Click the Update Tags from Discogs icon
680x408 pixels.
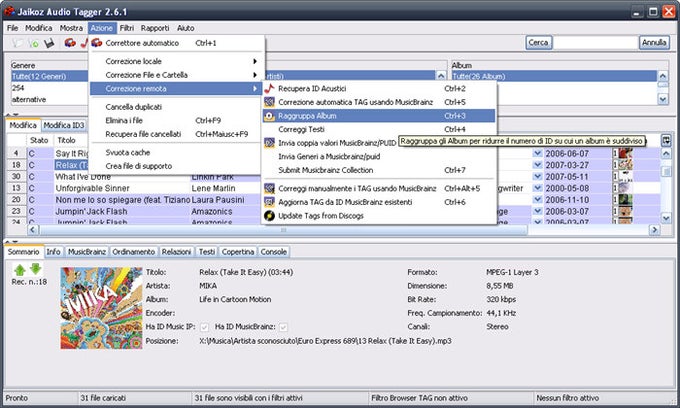[x=269, y=215]
